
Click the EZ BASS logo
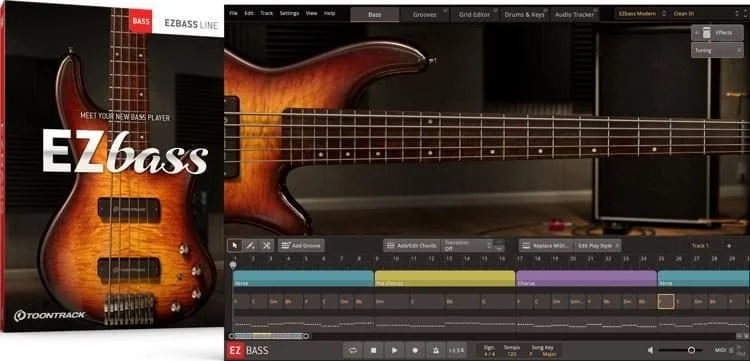click(x=248, y=350)
